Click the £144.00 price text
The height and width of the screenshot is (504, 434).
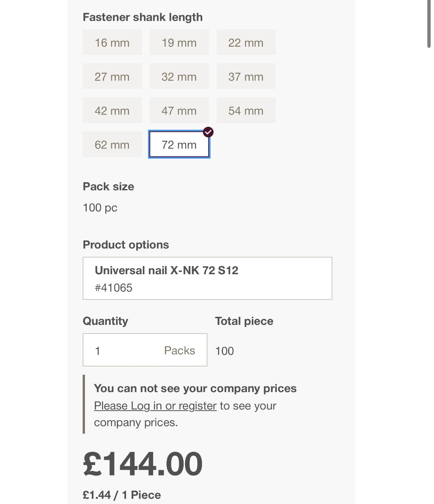click(143, 464)
